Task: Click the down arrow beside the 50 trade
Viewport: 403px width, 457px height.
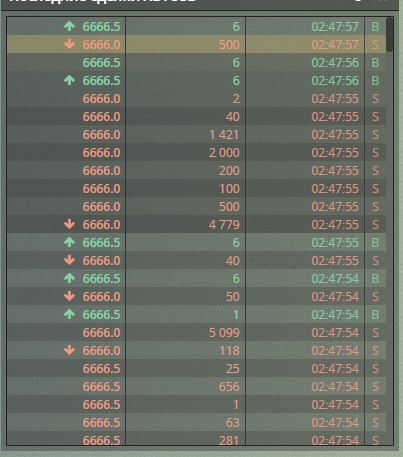Action: pyautogui.click(x=69, y=296)
